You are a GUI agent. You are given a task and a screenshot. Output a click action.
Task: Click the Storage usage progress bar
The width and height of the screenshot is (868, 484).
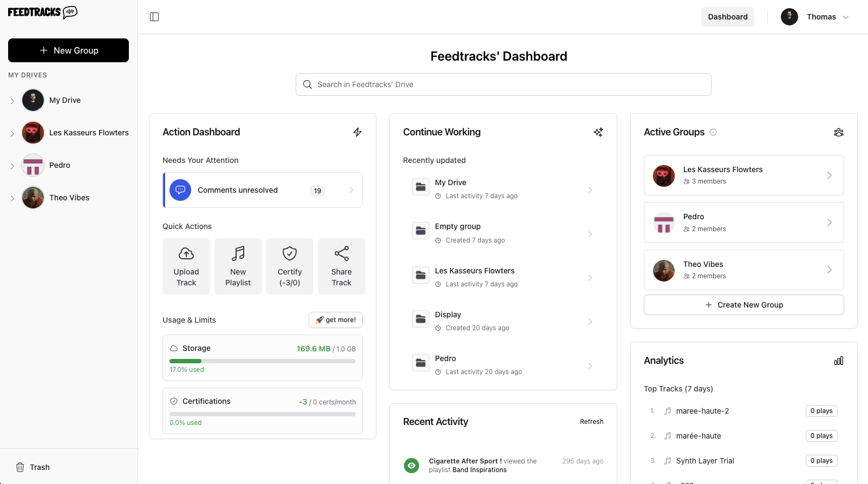tap(263, 361)
